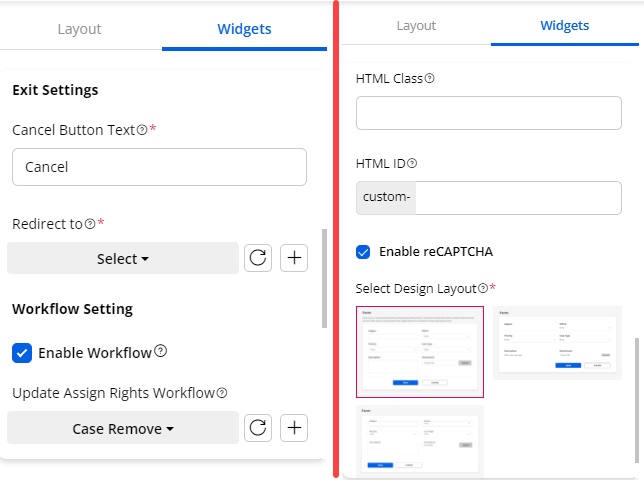This screenshot has width=644, height=480.
Task: Refresh the Case Remove workflow list
Action: click(x=257, y=428)
